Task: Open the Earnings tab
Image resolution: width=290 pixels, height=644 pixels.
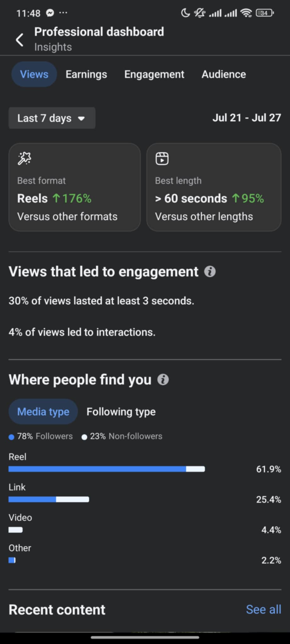Action: [86, 74]
